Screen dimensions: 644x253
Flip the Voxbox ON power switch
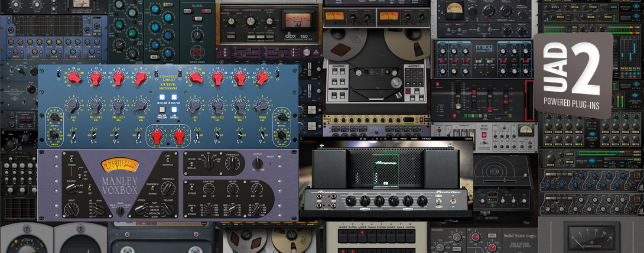[71, 160]
